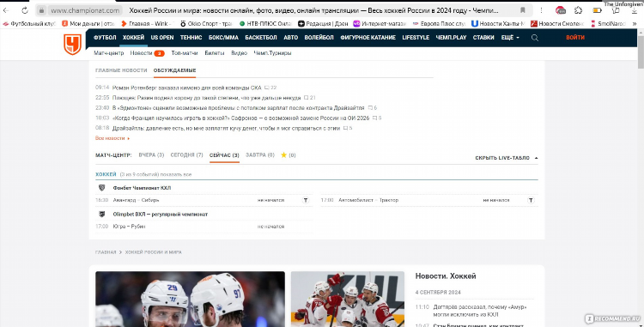Image resolution: width=644 pixels, height=327 pixels.
Task: Open the Чемп.Турниры submenu link
Action: tap(272, 53)
